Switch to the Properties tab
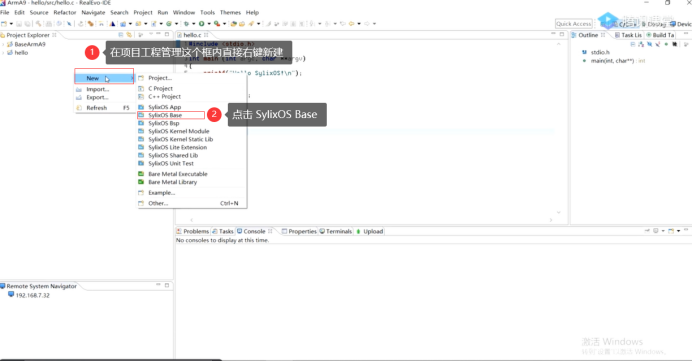This screenshot has width=692, height=361. 299,231
